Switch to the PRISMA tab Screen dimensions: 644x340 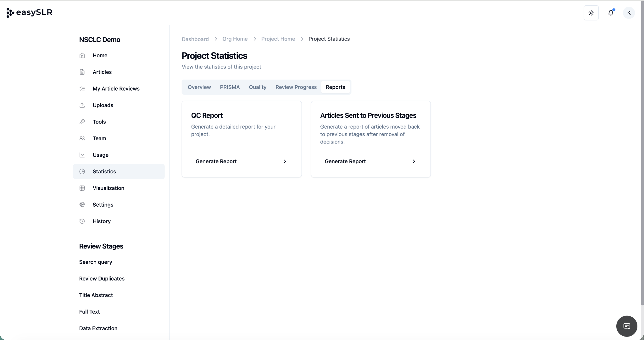tap(230, 87)
